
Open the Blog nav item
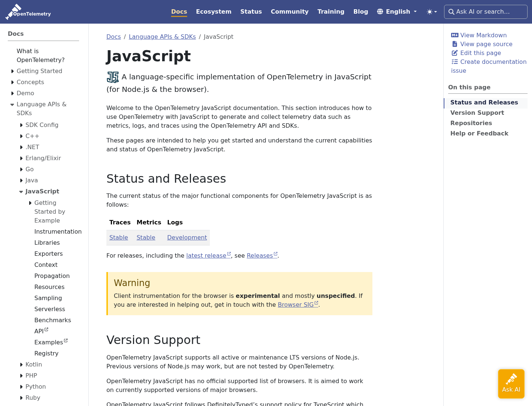click(361, 12)
